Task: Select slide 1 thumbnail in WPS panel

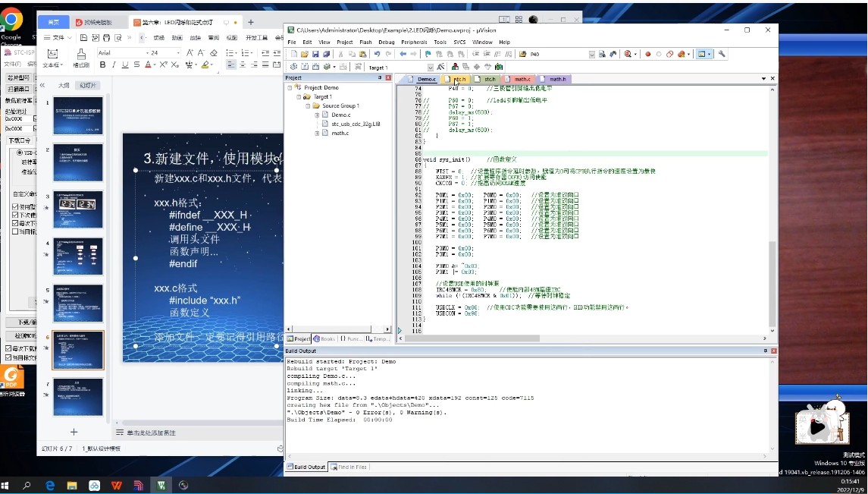Action: click(x=78, y=116)
